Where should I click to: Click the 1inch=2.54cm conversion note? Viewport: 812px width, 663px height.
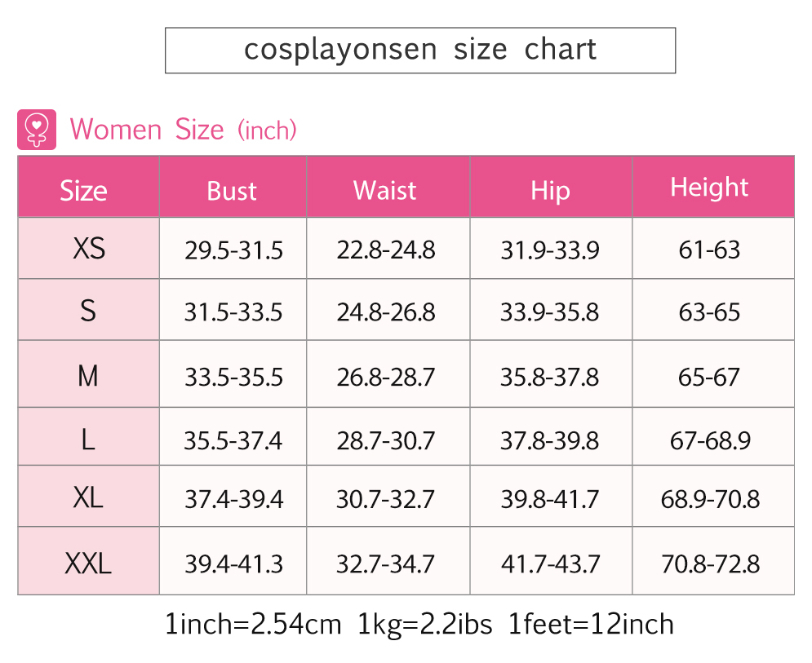253,624
